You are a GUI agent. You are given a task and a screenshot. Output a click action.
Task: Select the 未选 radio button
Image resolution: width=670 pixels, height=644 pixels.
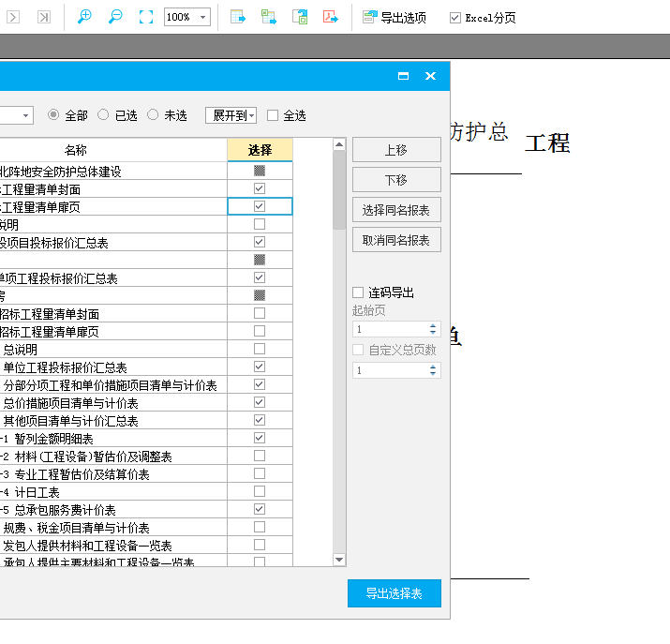click(x=153, y=114)
